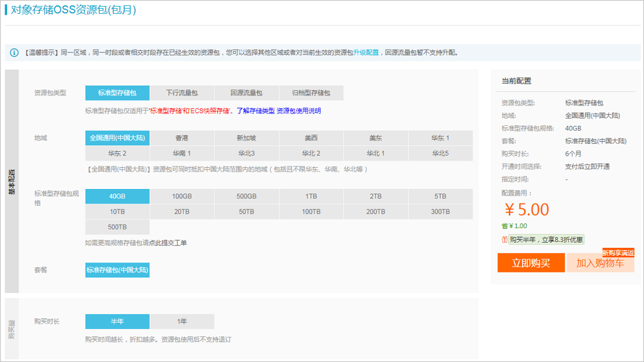Select the 标准存储包(中国大陆) plan
Image resolution: width=644 pixels, height=362 pixels.
pyautogui.click(x=117, y=270)
